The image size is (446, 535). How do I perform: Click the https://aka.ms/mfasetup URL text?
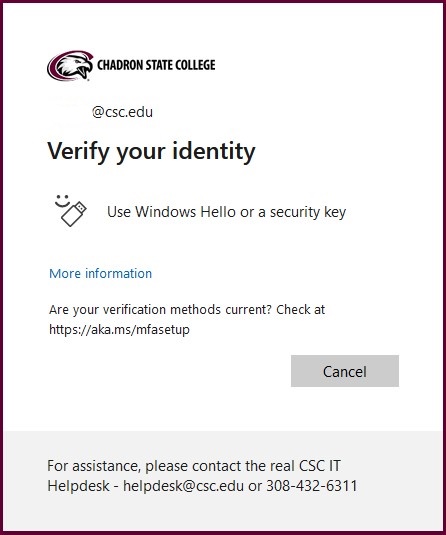tap(119, 330)
